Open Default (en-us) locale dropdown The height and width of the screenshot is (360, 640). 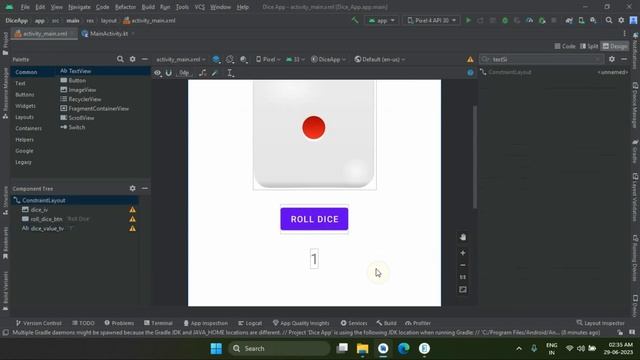click(x=380, y=60)
